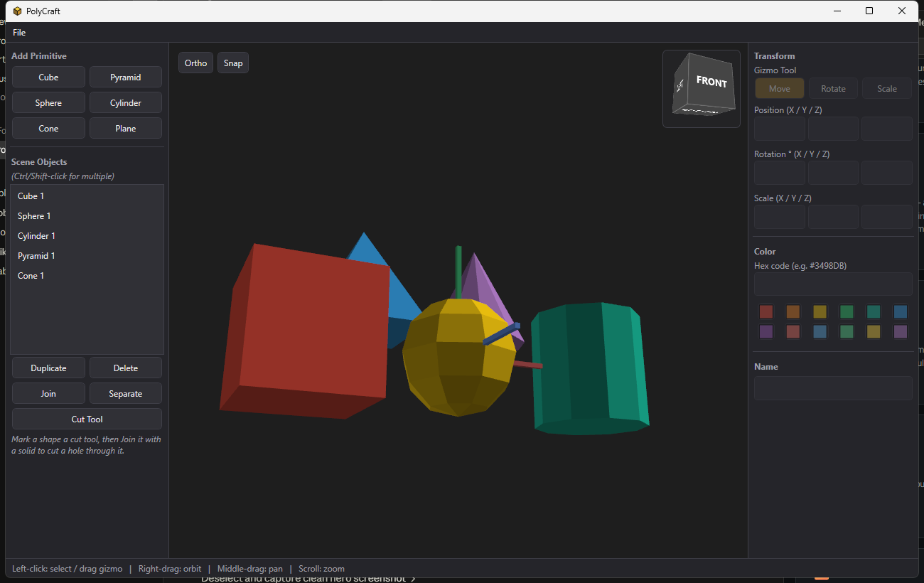Add a Cone primitive
This screenshot has width=924, height=583.
(48, 129)
